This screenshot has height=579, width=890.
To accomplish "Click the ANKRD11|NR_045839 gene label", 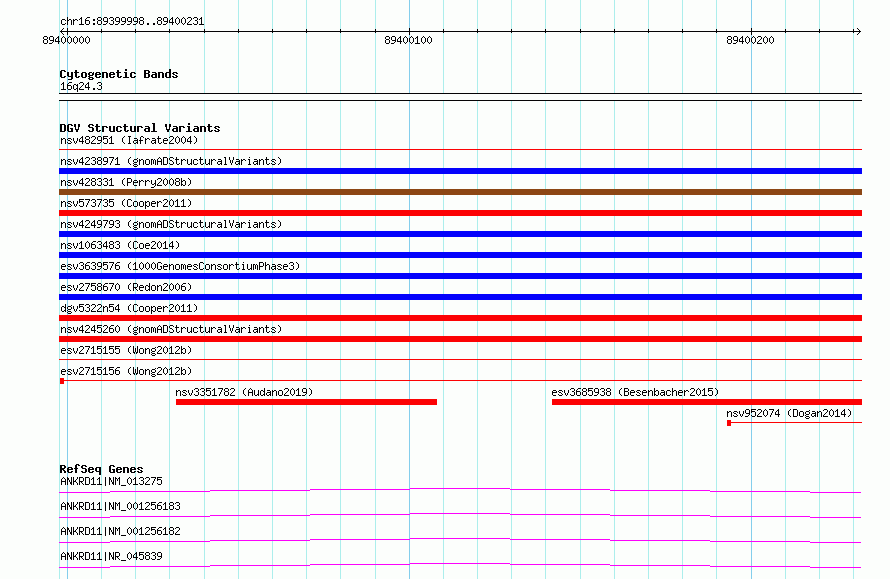I will coord(111,556).
